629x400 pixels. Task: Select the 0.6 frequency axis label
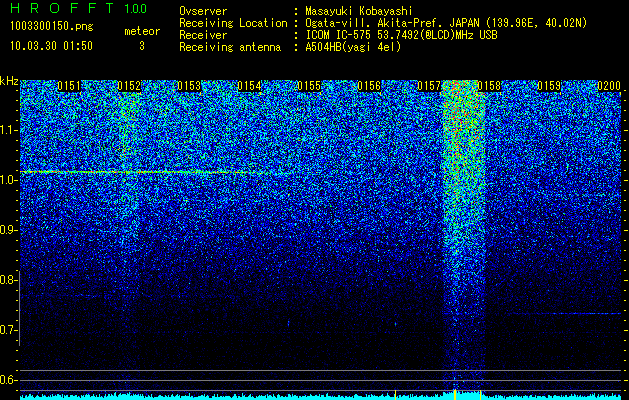click(x=7, y=380)
